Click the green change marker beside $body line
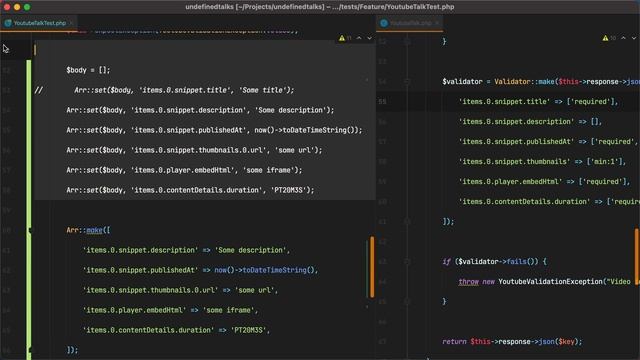Screen dimensions: 640x360 pyautogui.click(x=29, y=70)
